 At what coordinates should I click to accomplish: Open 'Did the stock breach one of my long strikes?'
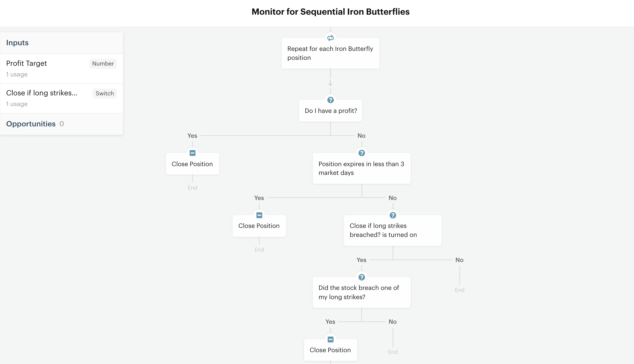[362, 292]
